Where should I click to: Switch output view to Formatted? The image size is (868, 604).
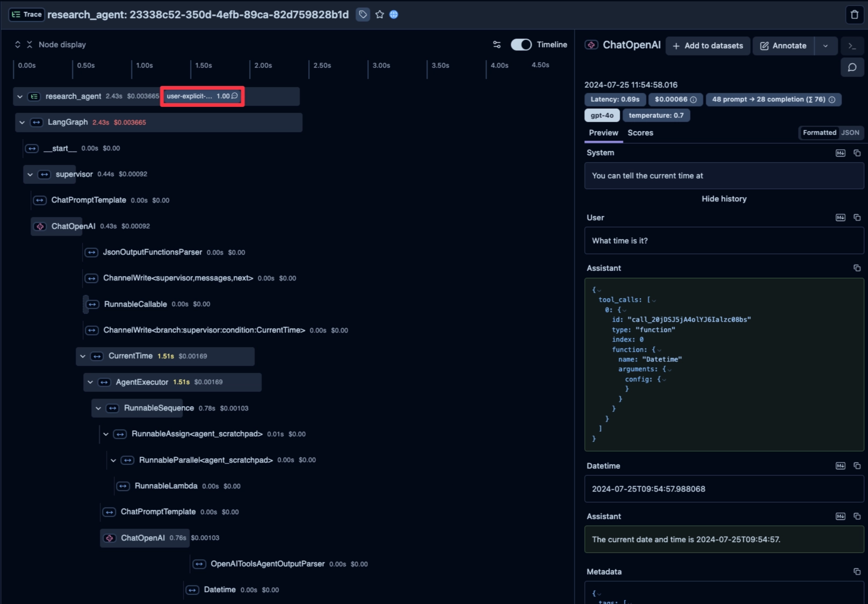click(820, 133)
